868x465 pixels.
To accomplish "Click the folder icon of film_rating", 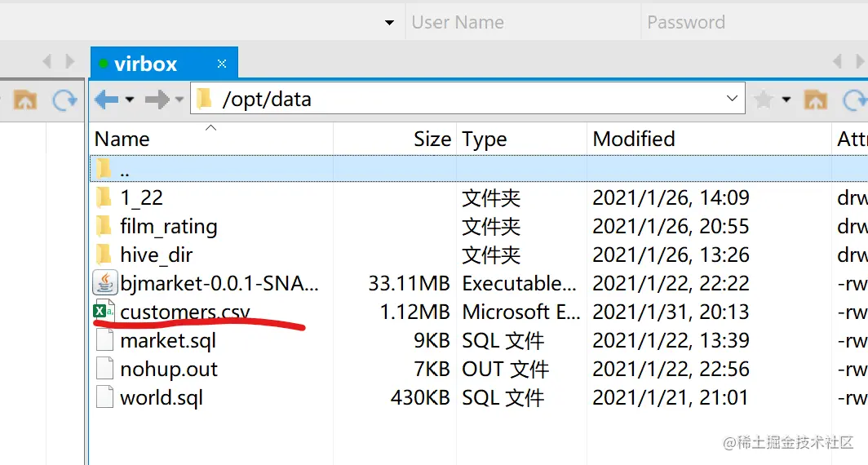I will click(104, 226).
